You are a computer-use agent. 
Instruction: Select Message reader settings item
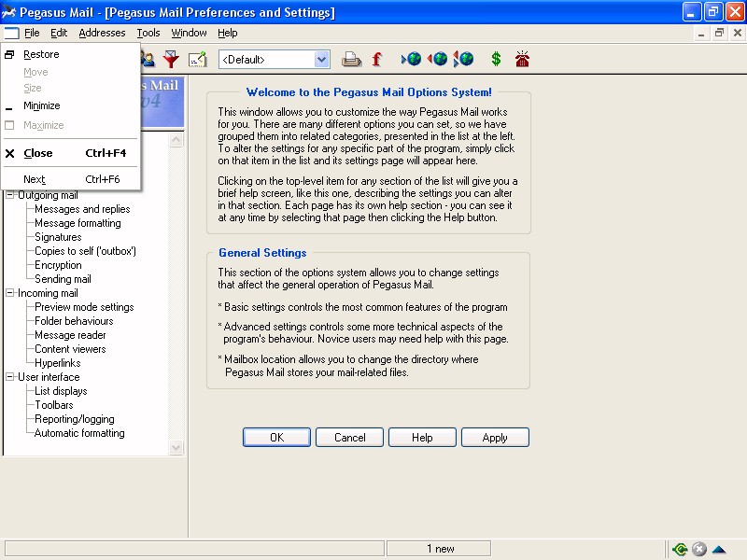pos(70,335)
